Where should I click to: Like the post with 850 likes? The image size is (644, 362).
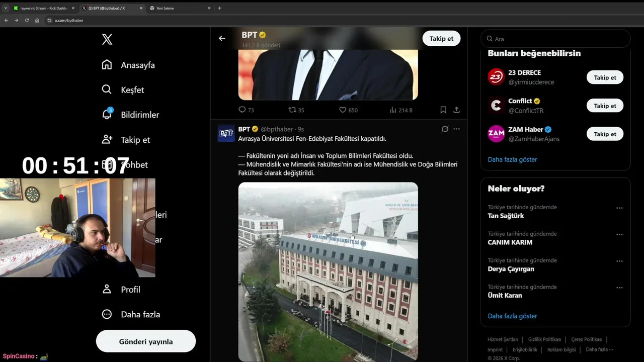pos(348,110)
